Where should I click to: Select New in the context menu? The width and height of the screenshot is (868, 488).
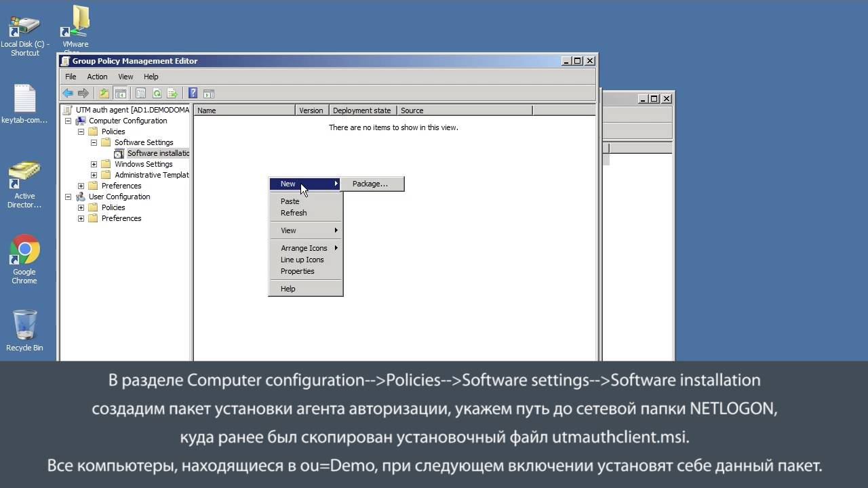point(306,184)
